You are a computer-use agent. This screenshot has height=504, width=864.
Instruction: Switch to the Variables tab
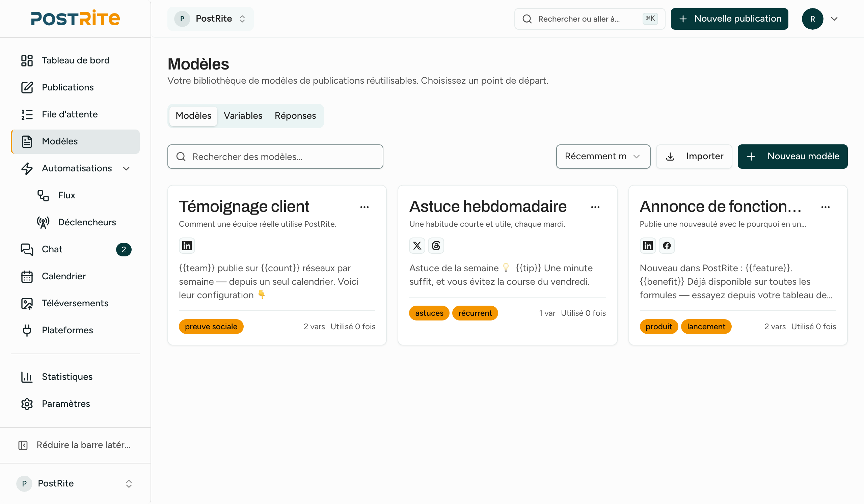coord(243,116)
